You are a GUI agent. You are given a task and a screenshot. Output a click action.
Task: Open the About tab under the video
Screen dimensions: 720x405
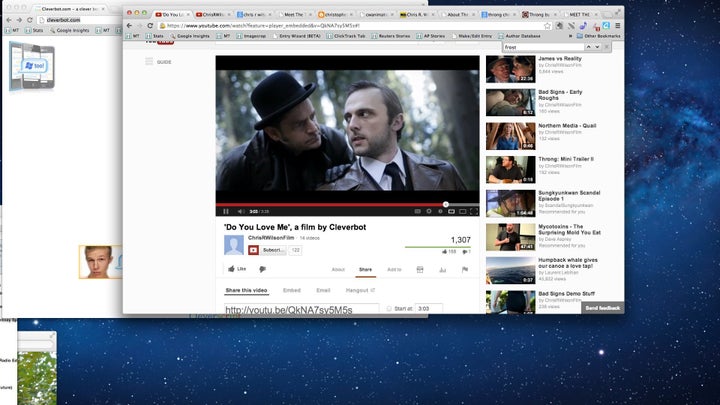click(338, 270)
